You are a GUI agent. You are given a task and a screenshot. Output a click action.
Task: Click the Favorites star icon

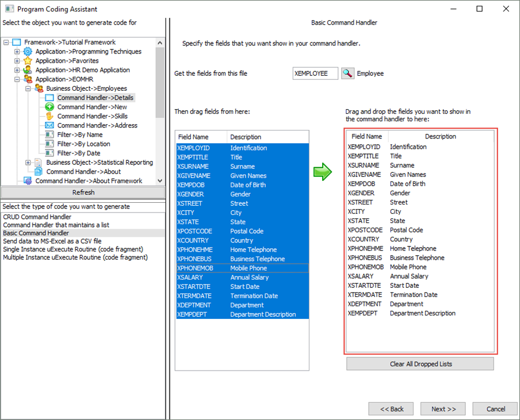click(x=28, y=60)
